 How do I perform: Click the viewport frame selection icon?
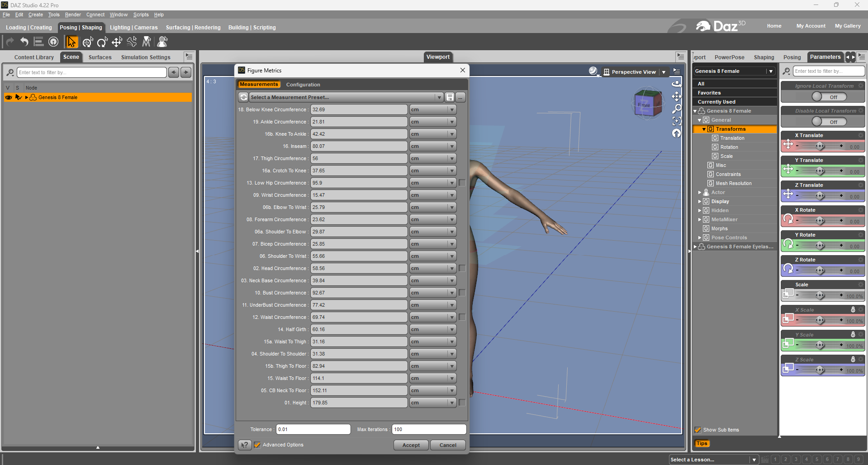(677, 121)
